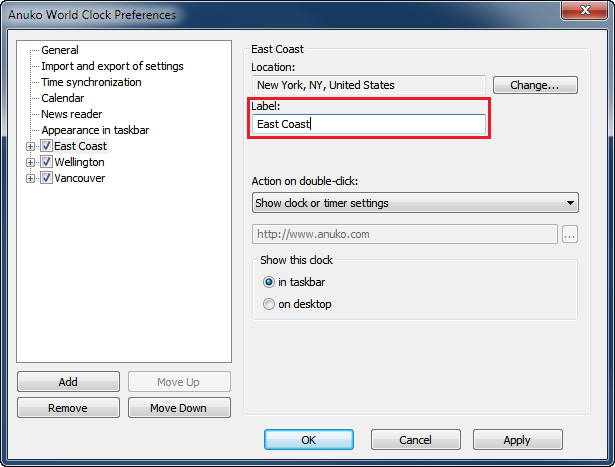This screenshot has height=467, width=615.
Task: Click the Change... location button
Action: click(x=535, y=86)
